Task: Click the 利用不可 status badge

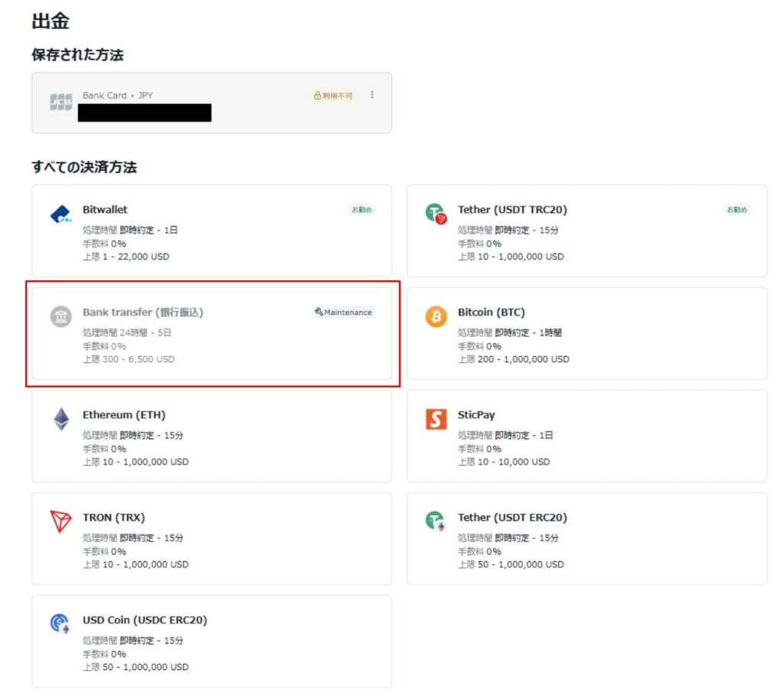Action: (332, 95)
